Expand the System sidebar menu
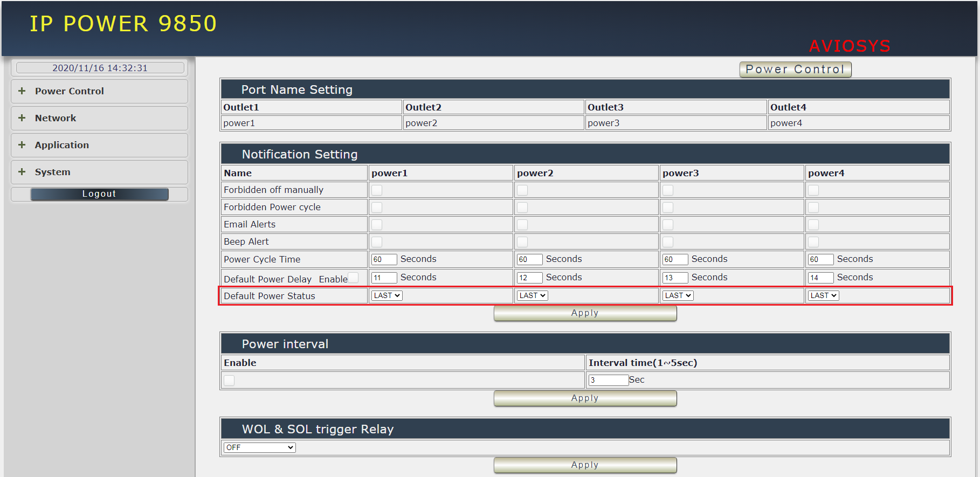The height and width of the screenshot is (477, 980). coord(99,172)
